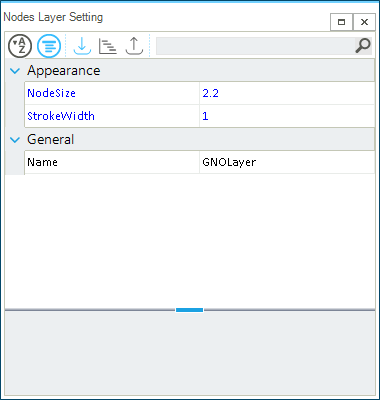The height and width of the screenshot is (400, 380).
Task: Collapse the General category
Action: point(15,140)
